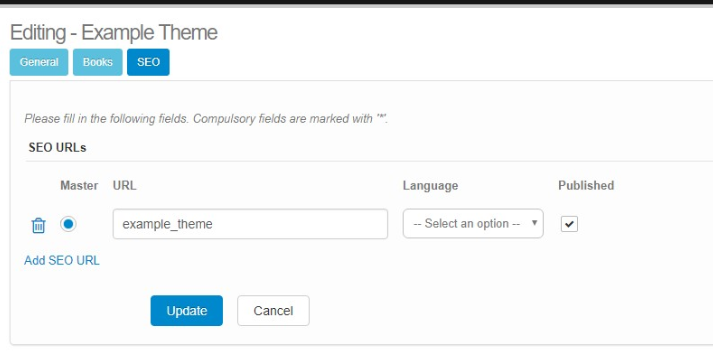Open the SEO tab

[x=148, y=62]
